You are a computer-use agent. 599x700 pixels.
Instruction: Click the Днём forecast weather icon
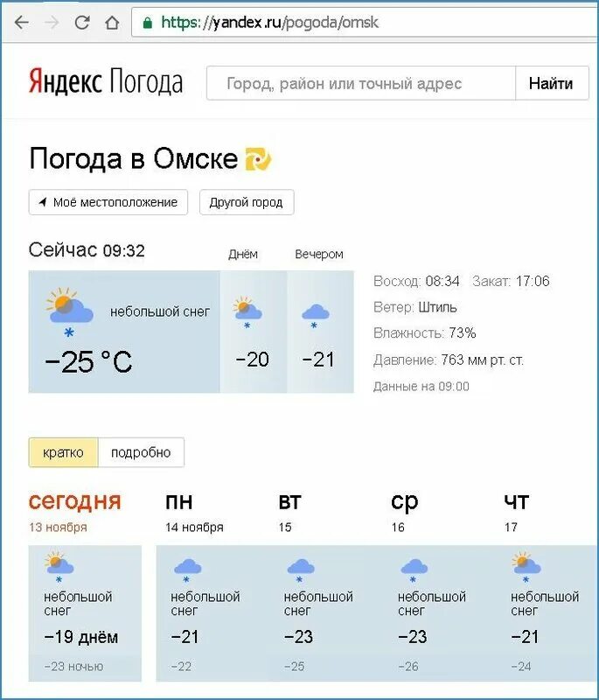[x=247, y=312]
